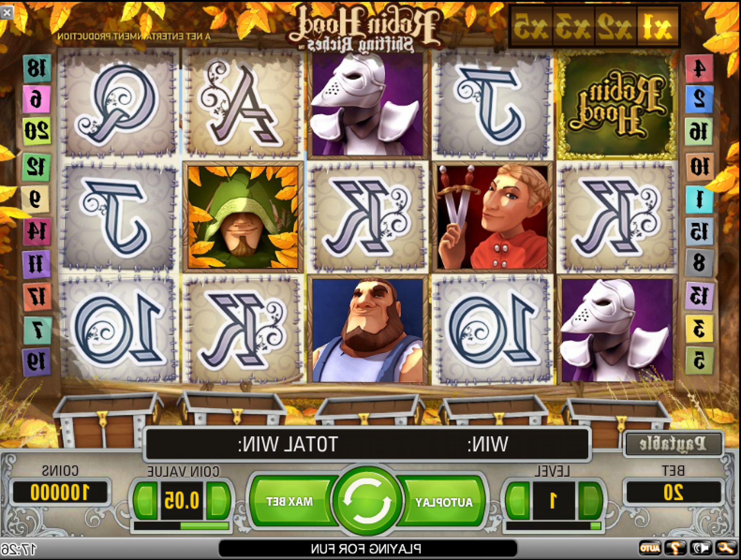Spin the reels with the circular arrows button
The width and height of the screenshot is (741, 560).
(x=367, y=501)
